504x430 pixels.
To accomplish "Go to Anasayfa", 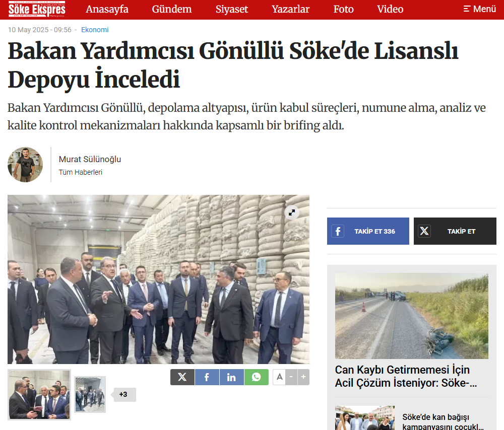I will 107,9.
